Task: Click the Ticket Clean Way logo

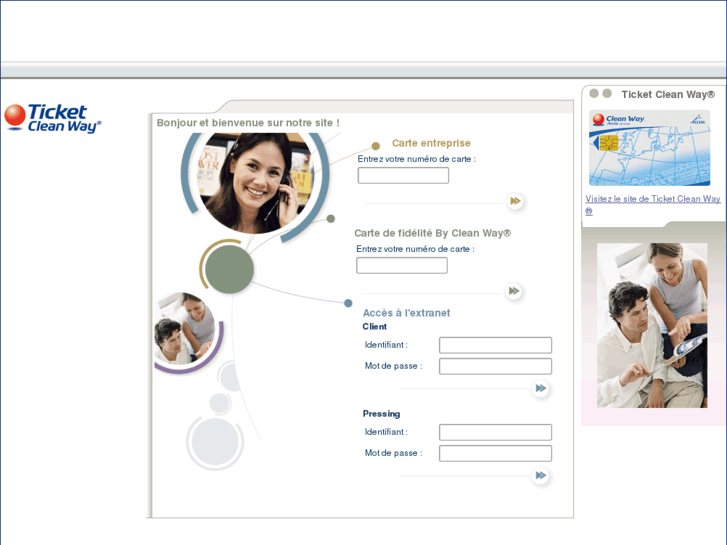Action: [52, 118]
